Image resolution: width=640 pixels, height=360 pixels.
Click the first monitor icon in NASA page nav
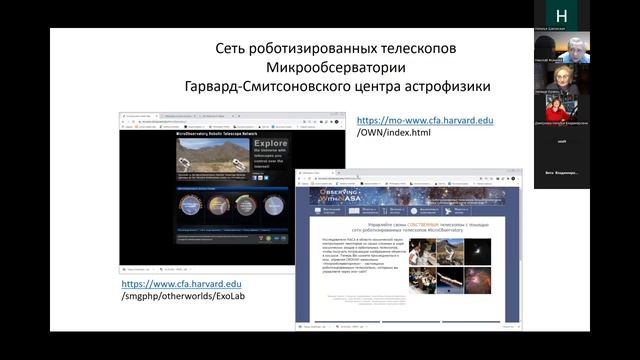(318, 211)
